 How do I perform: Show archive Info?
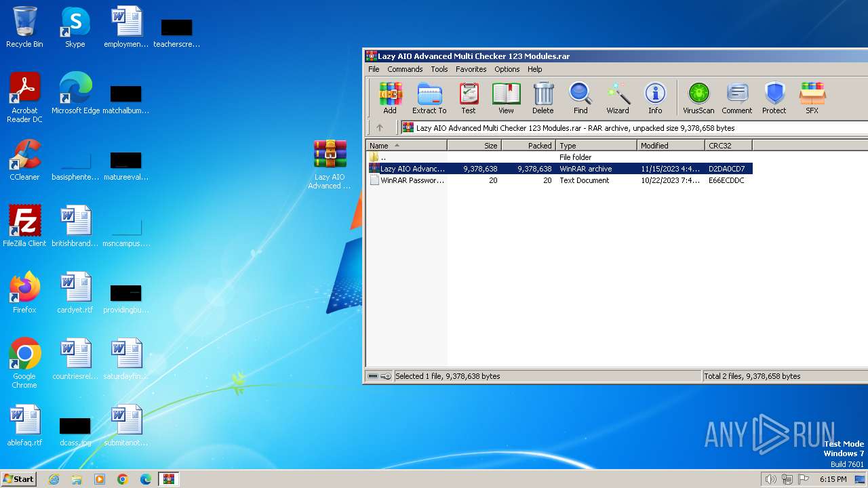click(655, 98)
